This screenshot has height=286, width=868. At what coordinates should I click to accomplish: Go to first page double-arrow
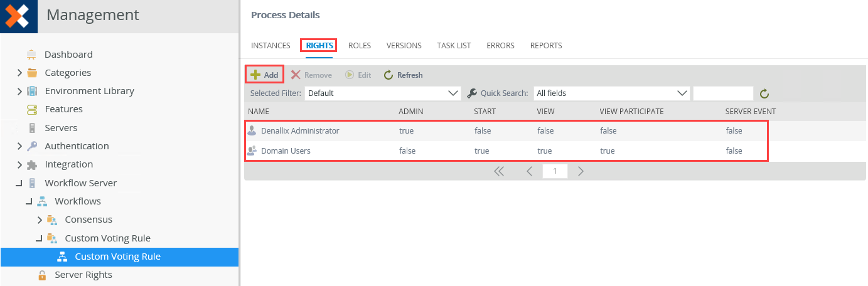[499, 171]
